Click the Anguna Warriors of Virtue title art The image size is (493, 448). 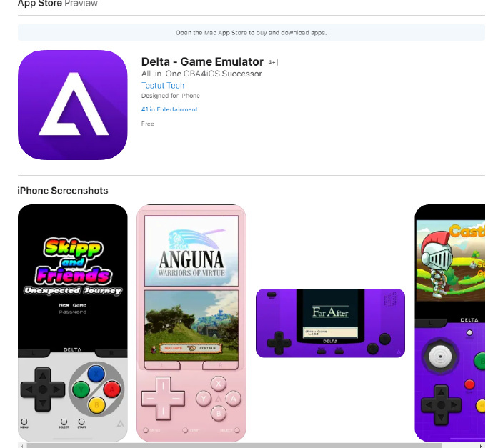point(191,251)
